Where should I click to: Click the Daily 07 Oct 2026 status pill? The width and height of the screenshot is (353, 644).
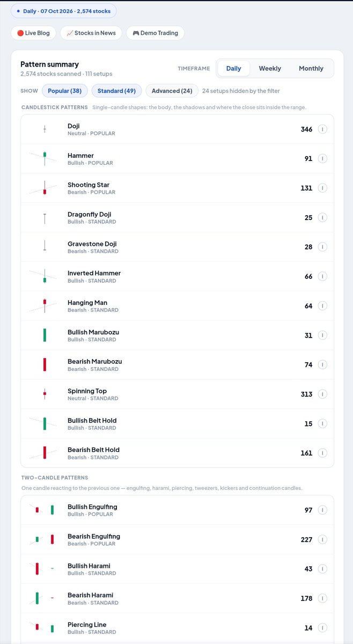point(63,11)
